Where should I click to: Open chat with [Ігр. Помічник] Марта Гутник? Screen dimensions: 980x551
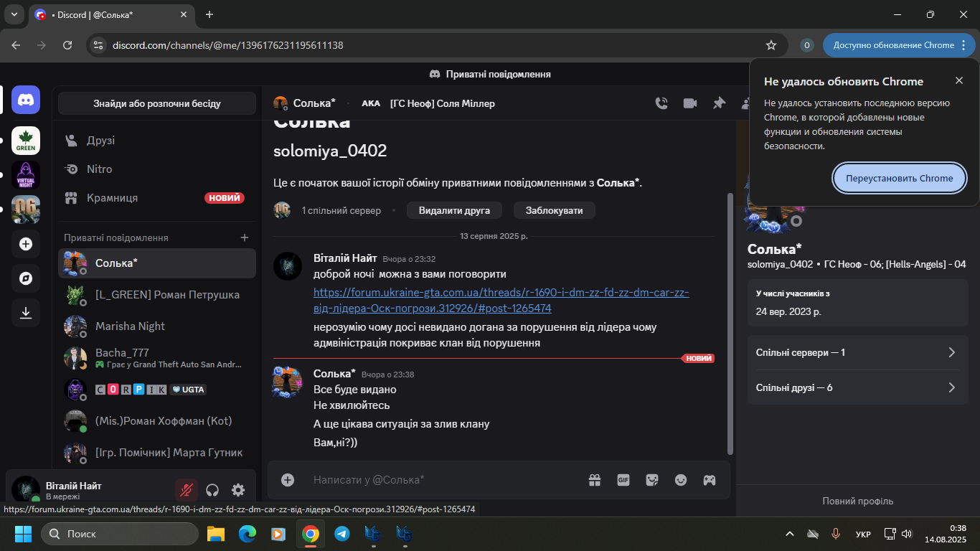click(x=157, y=453)
